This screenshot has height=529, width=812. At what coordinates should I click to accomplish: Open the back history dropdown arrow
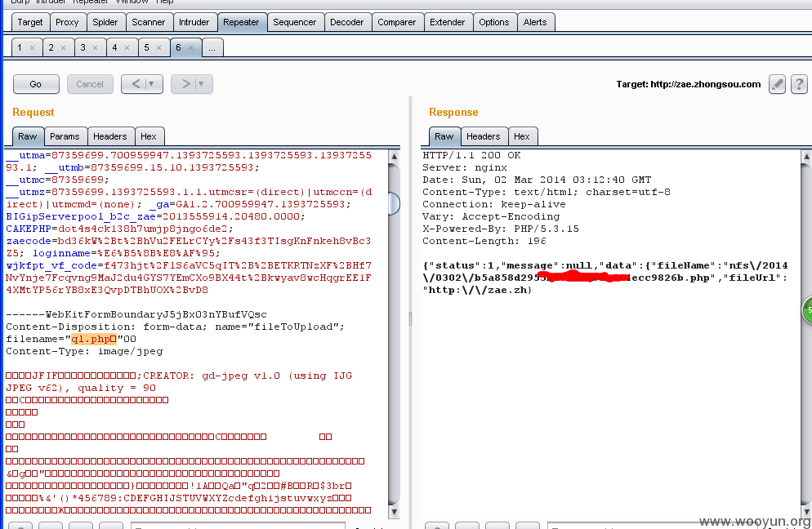point(152,84)
